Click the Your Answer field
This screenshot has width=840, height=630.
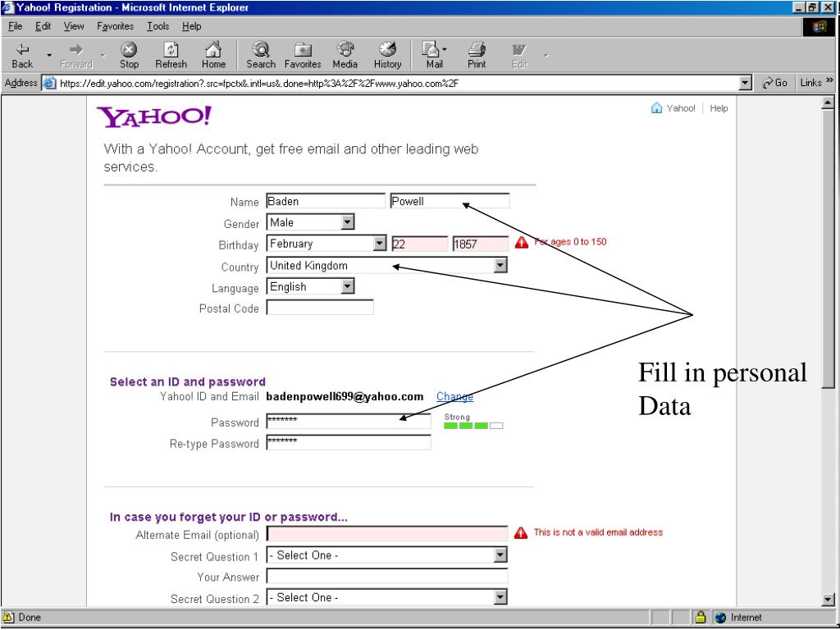click(x=387, y=576)
